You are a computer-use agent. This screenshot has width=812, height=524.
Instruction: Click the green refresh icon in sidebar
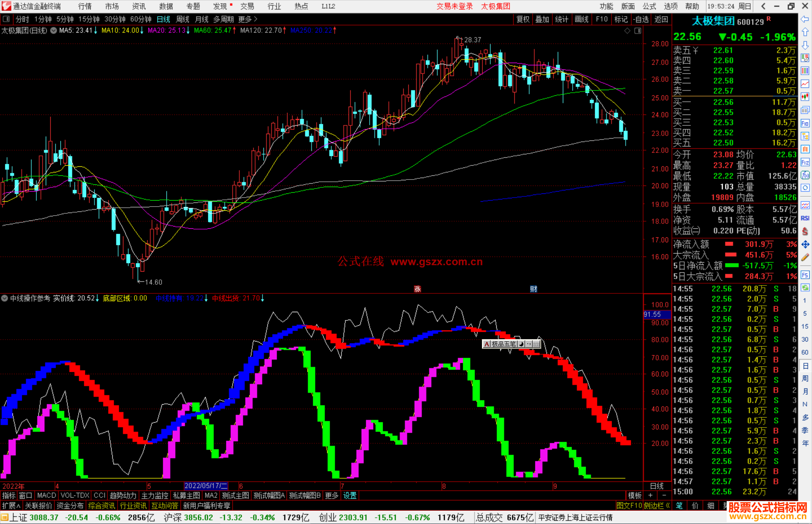[x=805, y=288]
